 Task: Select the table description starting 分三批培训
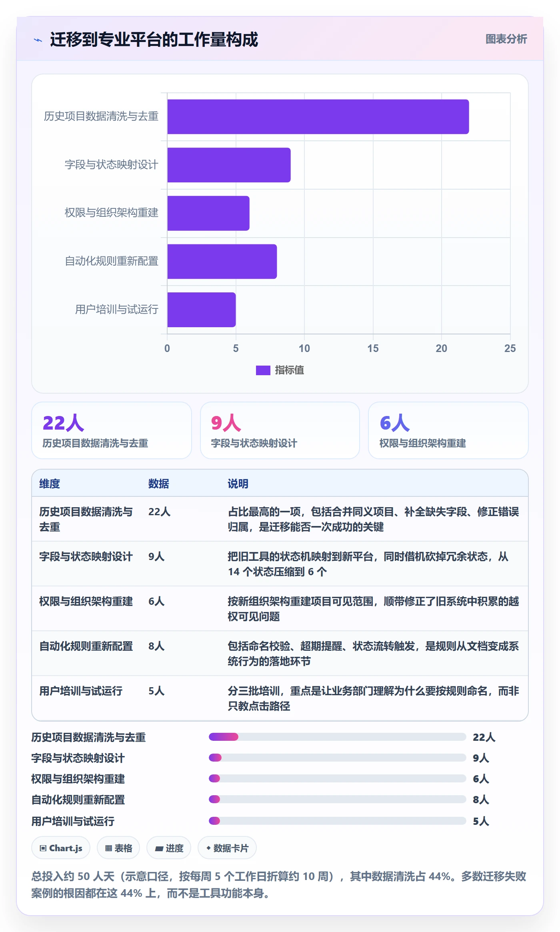374,698
